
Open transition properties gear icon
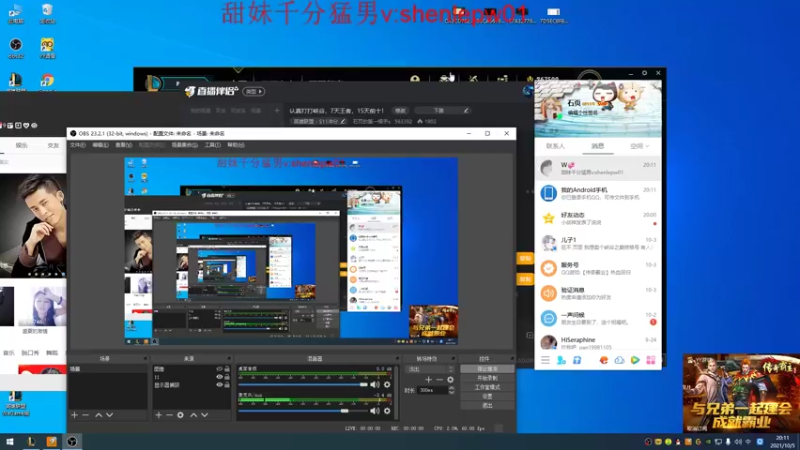(x=450, y=380)
